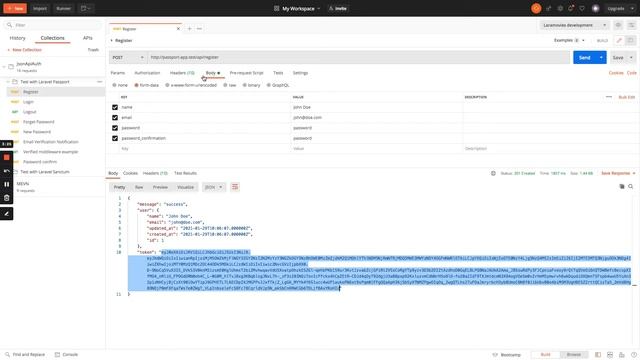Open the Save button dropdown arrow

(631, 58)
